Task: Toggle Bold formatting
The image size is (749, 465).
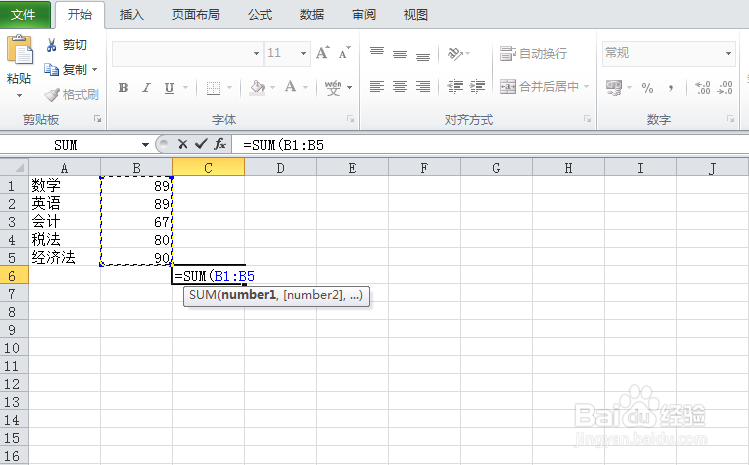Action: pyautogui.click(x=124, y=88)
